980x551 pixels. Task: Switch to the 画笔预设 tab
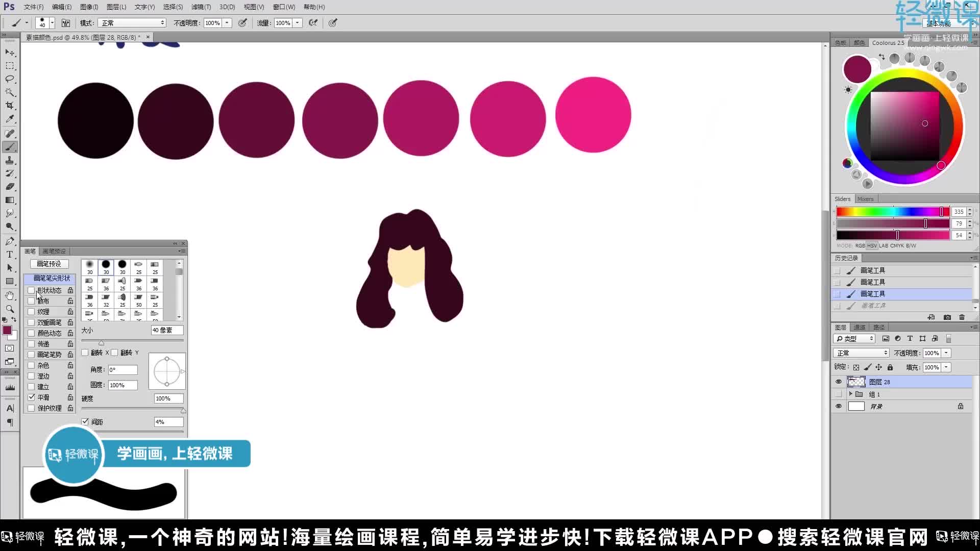pyautogui.click(x=54, y=251)
